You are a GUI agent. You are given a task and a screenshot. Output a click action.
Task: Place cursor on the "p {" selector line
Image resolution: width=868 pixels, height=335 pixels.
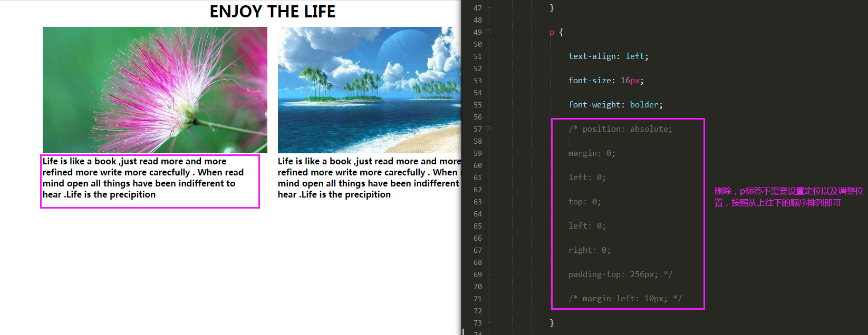click(556, 32)
